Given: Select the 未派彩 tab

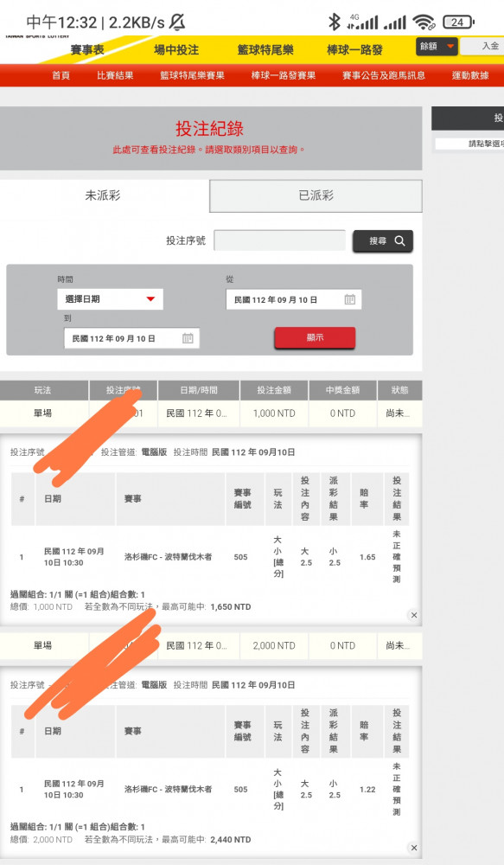Looking at the screenshot, I should pyautogui.click(x=104, y=195).
